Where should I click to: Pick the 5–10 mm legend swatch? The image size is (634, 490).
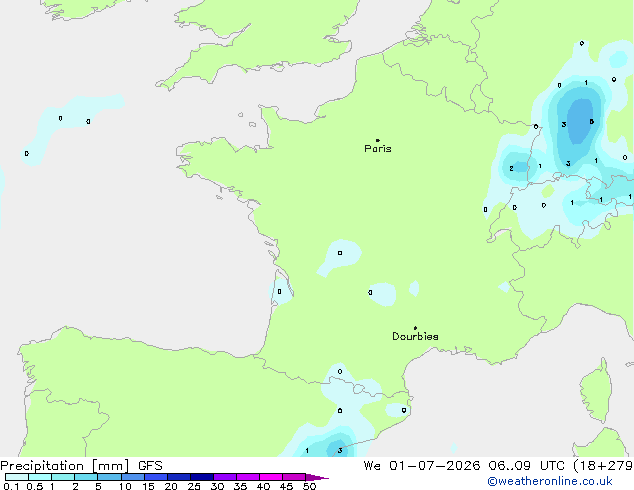point(109,477)
